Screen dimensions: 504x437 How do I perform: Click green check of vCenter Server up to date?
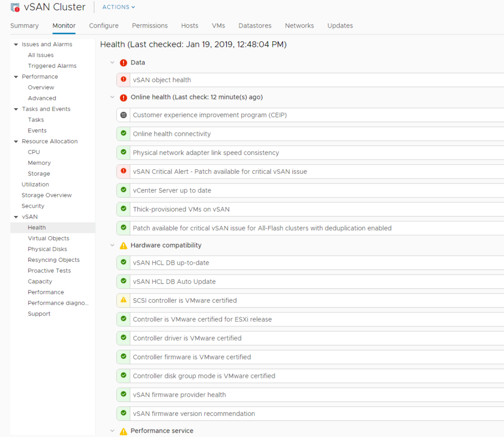click(124, 189)
